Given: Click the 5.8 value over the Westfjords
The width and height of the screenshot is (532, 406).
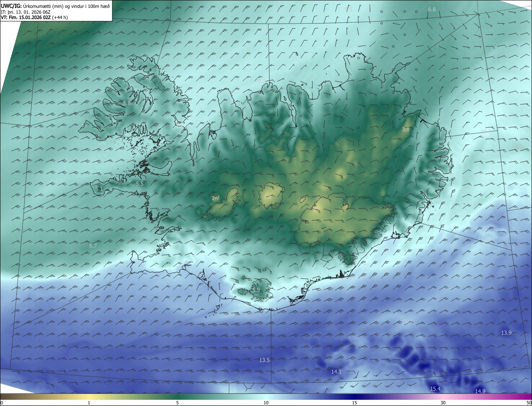Looking at the screenshot, I should coord(127,103).
